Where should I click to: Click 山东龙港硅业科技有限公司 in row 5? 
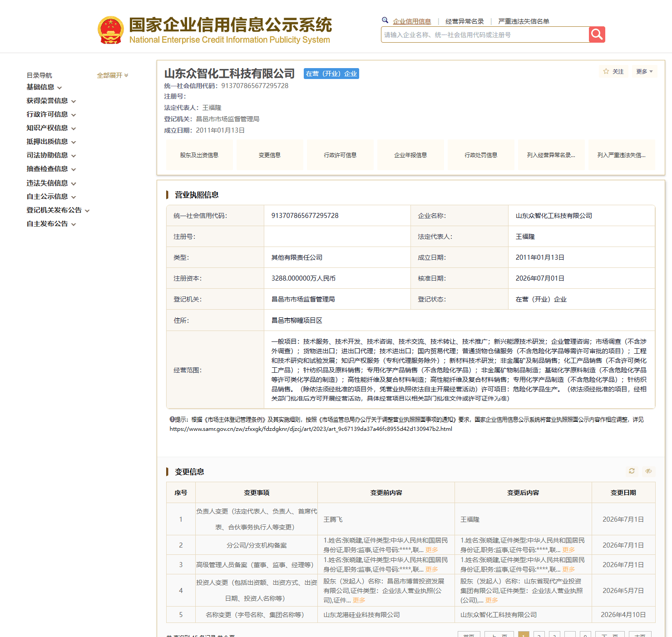click(362, 615)
